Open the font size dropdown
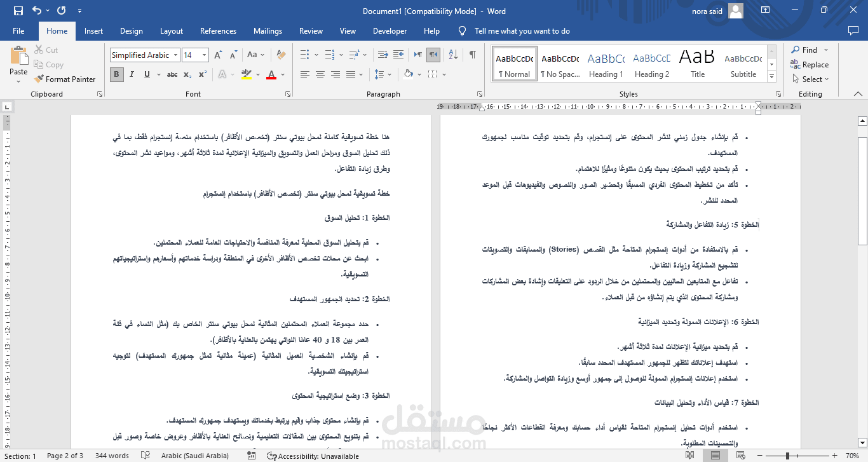Image resolution: width=868 pixels, height=462 pixels. [x=204, y=55]
